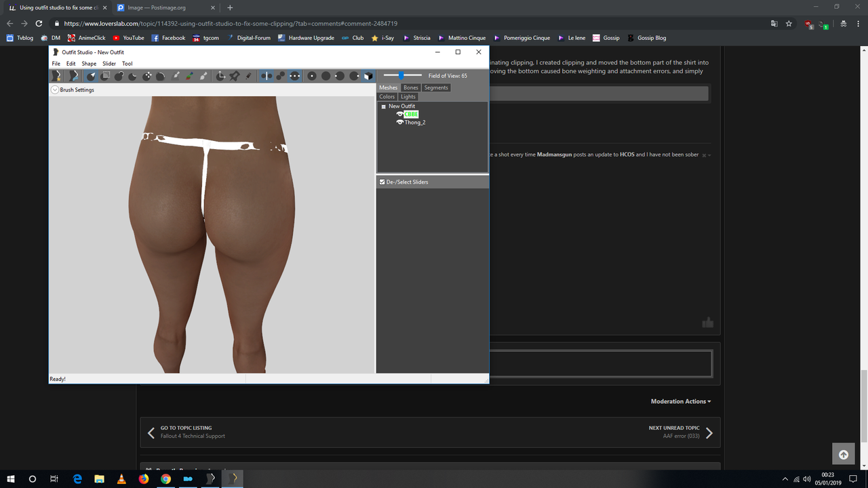Image resolution: width=868 pixels, height=488 pixels.
Task: Activate the Pivot pin tool
Action: (234, 76)
